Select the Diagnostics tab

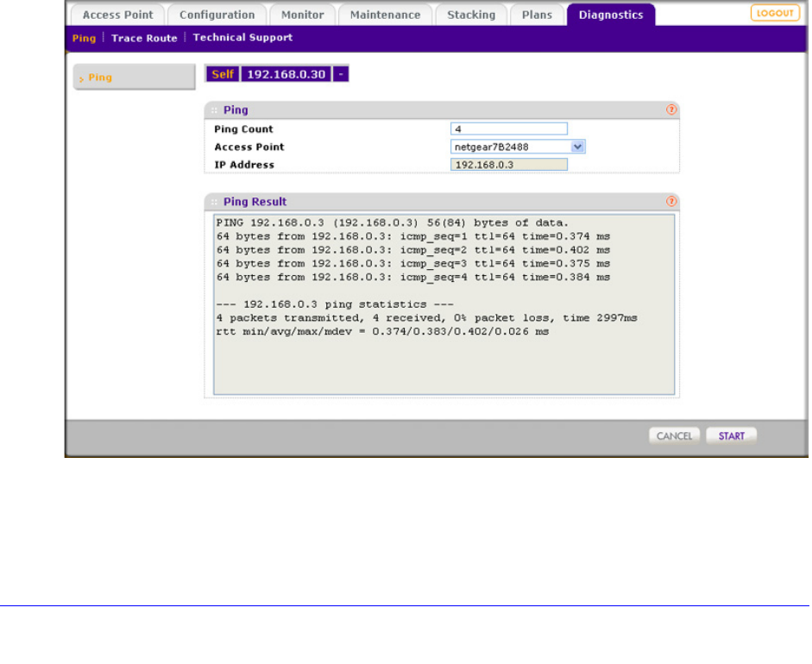(611, 15)
